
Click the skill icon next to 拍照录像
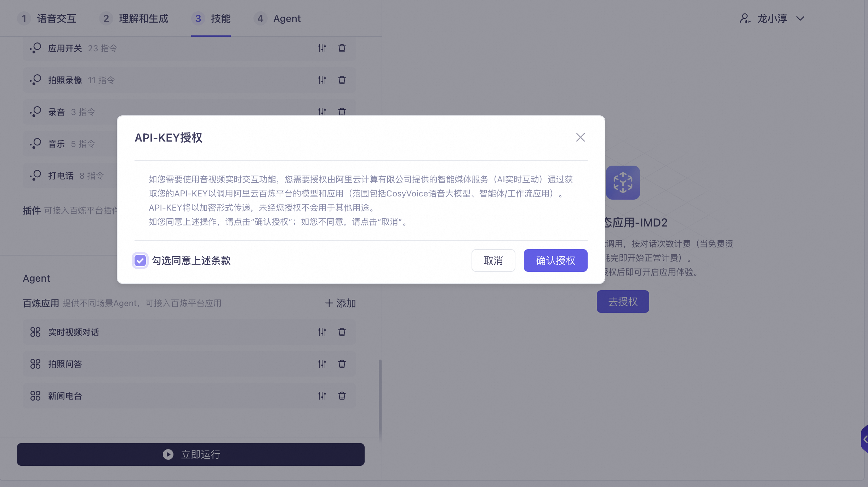35,80
